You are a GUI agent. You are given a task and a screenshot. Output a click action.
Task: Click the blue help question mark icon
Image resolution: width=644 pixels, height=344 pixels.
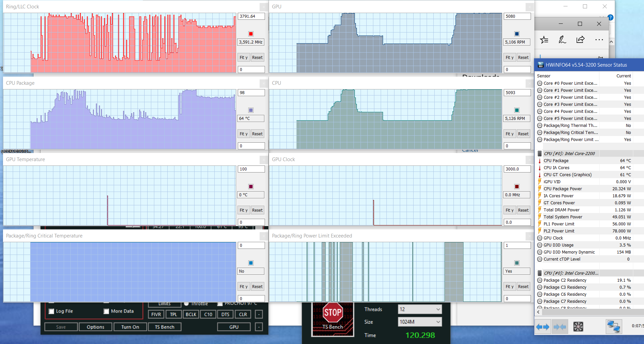[610, 17]
